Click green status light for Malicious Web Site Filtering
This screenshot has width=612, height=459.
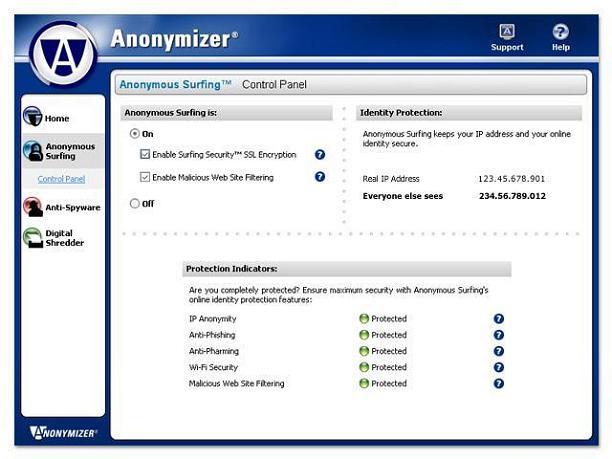coord(364,383)
